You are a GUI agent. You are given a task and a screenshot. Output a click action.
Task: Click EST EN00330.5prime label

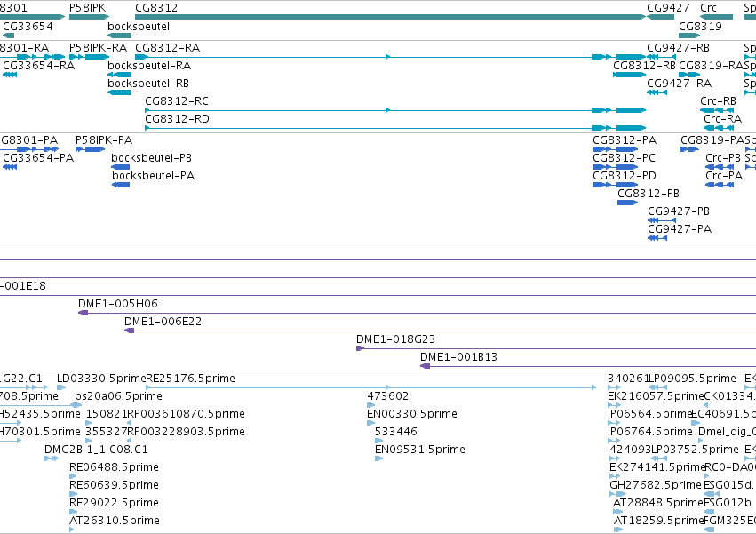click(411, 414)
